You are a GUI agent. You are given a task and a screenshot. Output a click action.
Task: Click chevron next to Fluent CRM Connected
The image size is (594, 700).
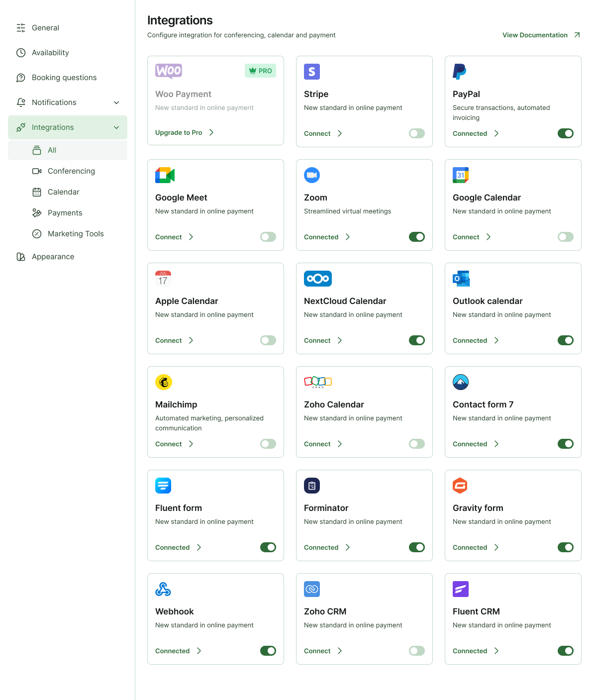click(496, 651)
